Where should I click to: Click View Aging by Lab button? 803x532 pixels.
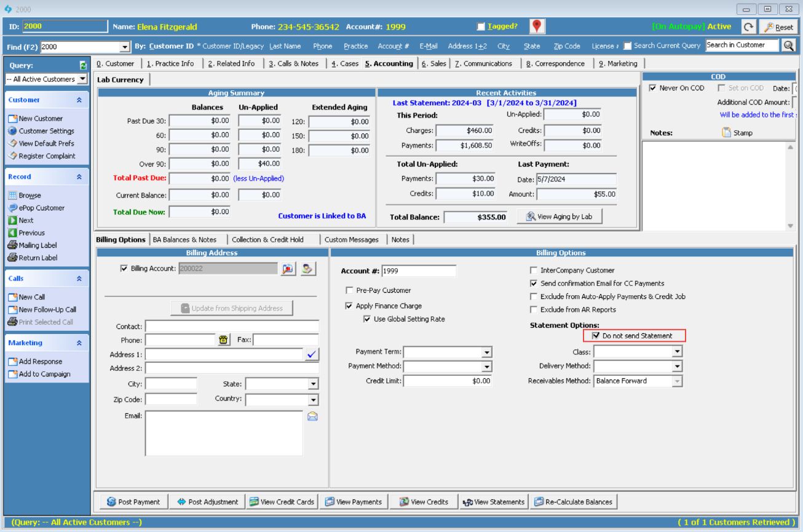(559, 216)
